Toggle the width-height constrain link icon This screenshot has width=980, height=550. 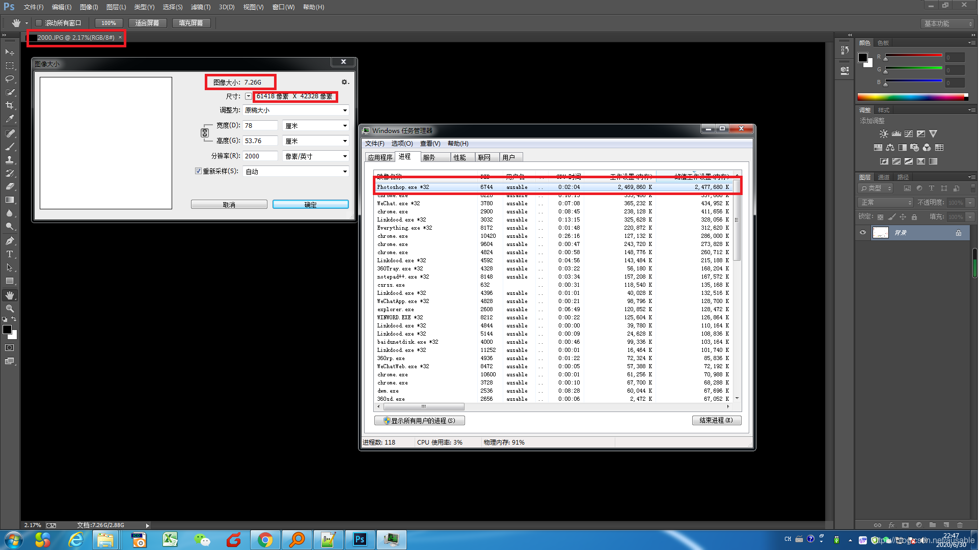tap(205, 133)
